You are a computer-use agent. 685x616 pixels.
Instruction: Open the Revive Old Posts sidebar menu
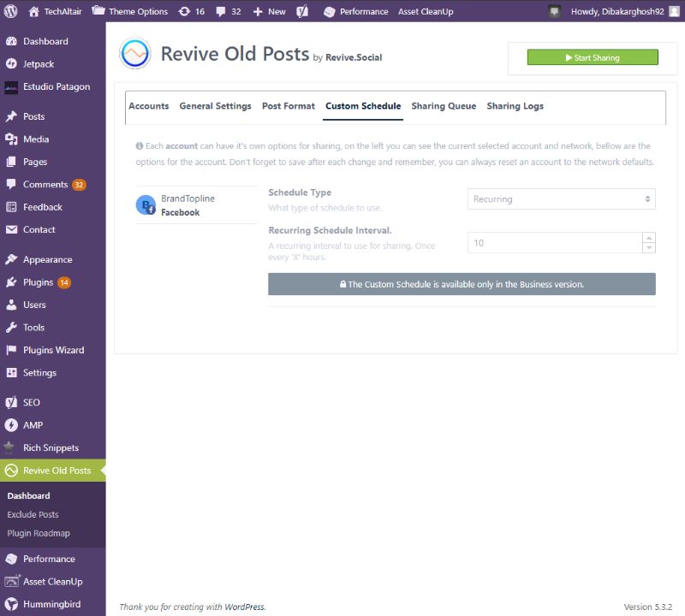pyautogui.click(x=53, y=471)
